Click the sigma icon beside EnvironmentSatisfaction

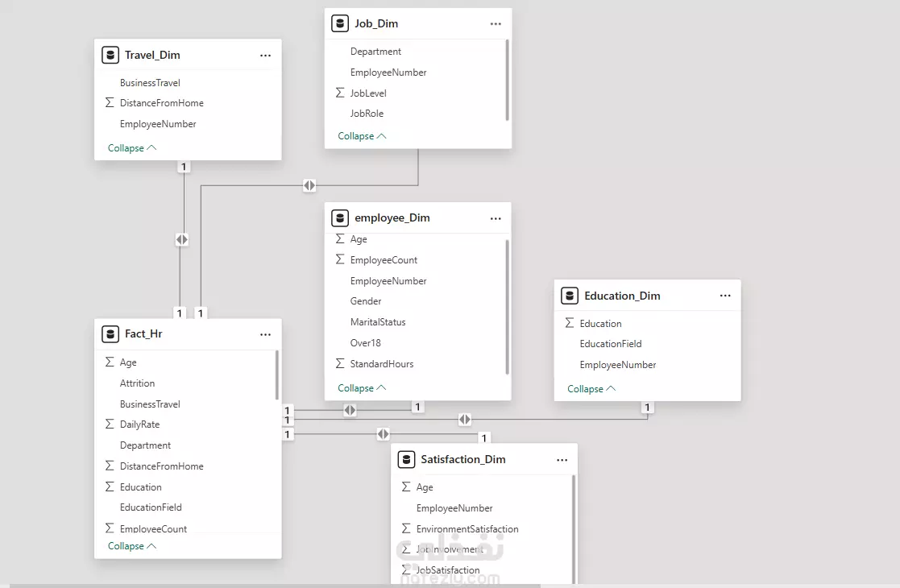406,529
